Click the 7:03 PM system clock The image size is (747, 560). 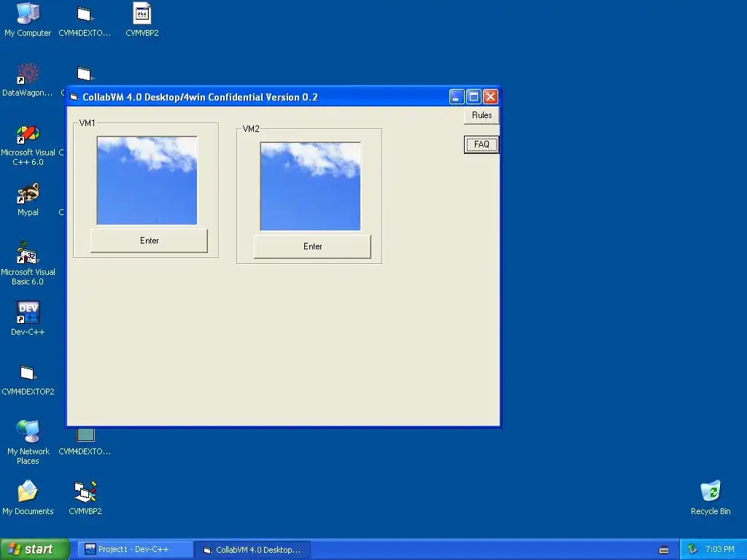(x=720, y=549)
